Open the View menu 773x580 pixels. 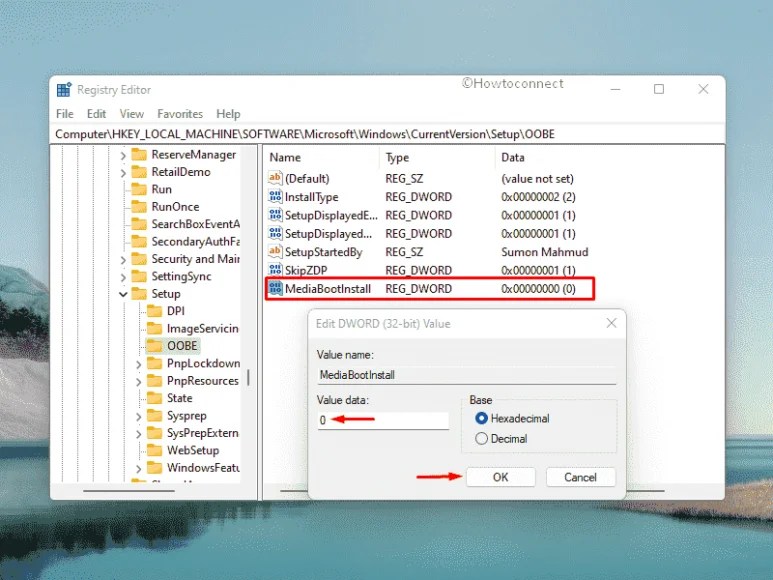(132, 114)
